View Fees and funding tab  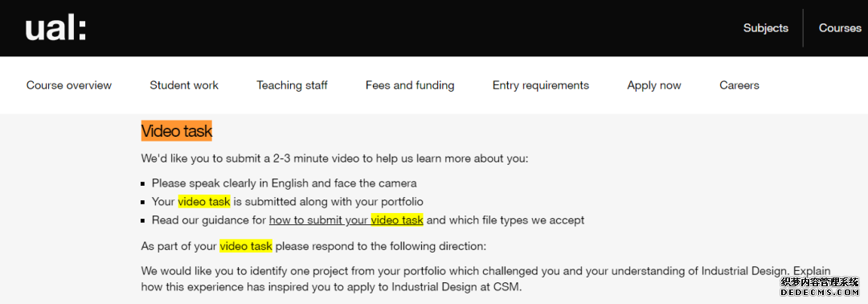tap(410, 85)
